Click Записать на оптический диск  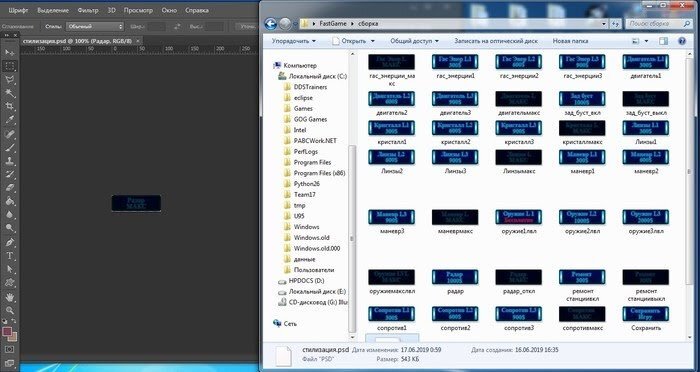click(x=496, y=41)
